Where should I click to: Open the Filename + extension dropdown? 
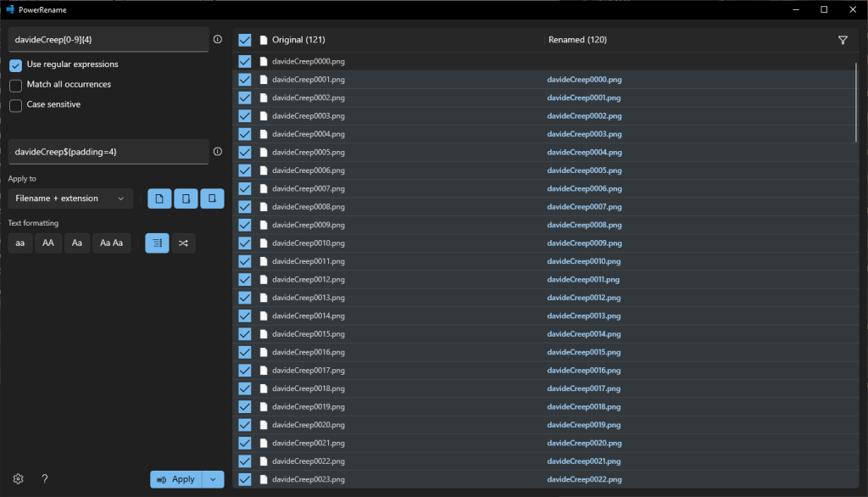click(x=70, y=198)
